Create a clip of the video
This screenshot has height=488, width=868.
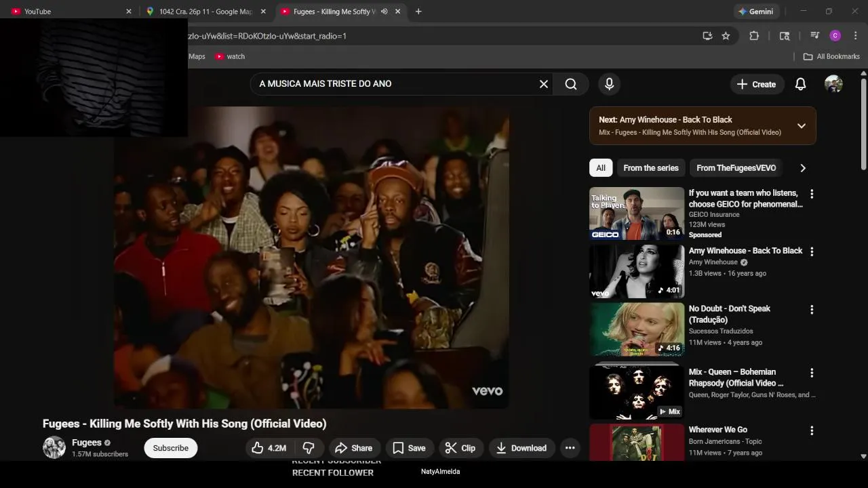click(460, 448)
